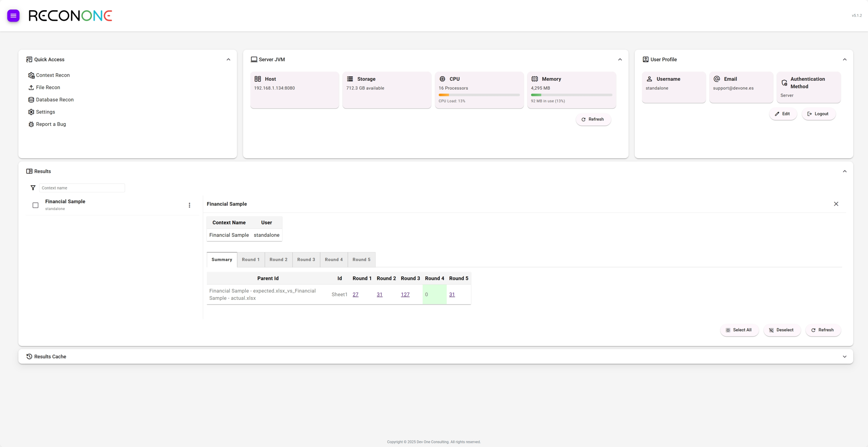This screenshot has width=868, height=447.
Task: Click the Select All results button
Action: coord(739,330)
